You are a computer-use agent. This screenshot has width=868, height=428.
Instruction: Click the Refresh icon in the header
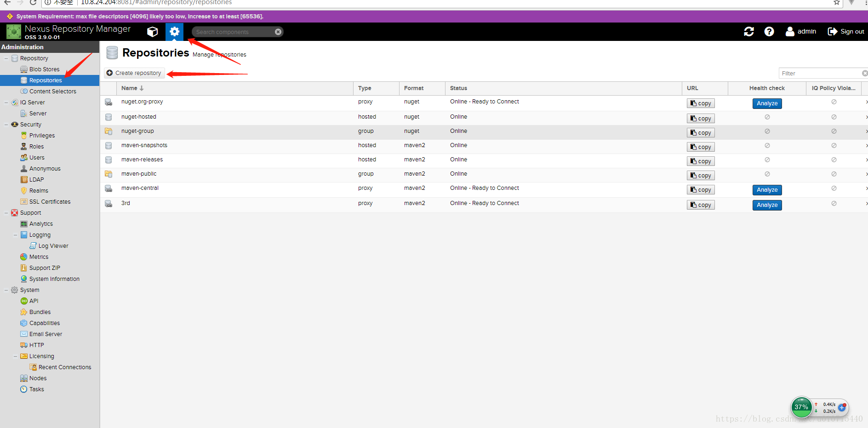(749, 31)
